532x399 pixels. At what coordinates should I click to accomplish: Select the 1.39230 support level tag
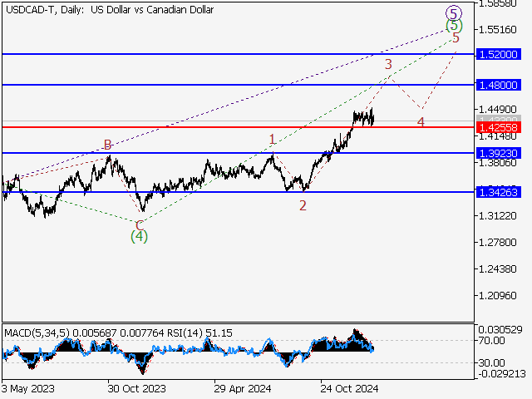(x=498, y=154)
